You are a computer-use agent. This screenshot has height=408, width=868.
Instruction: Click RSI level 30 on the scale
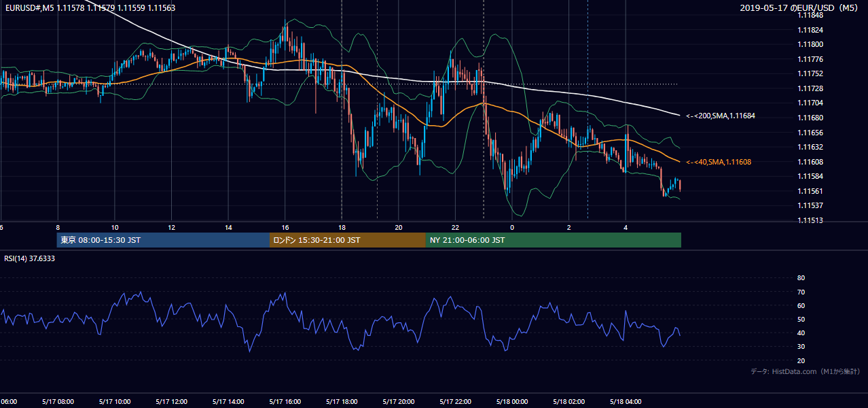click(801, 347)
